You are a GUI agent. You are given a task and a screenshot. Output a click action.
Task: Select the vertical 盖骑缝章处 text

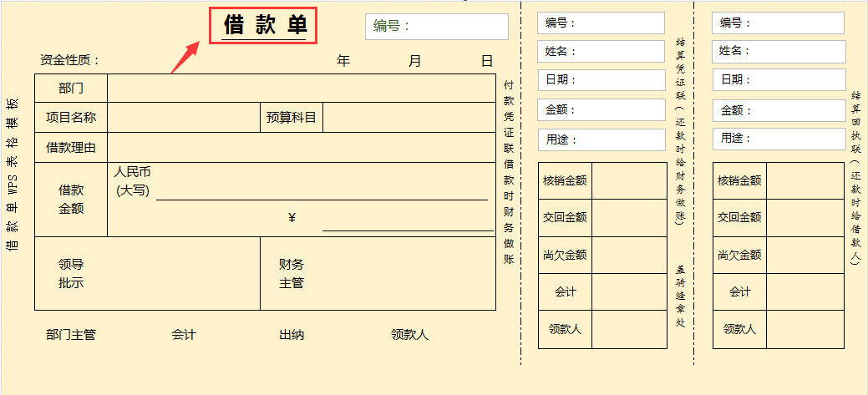(x=680, y=296)
